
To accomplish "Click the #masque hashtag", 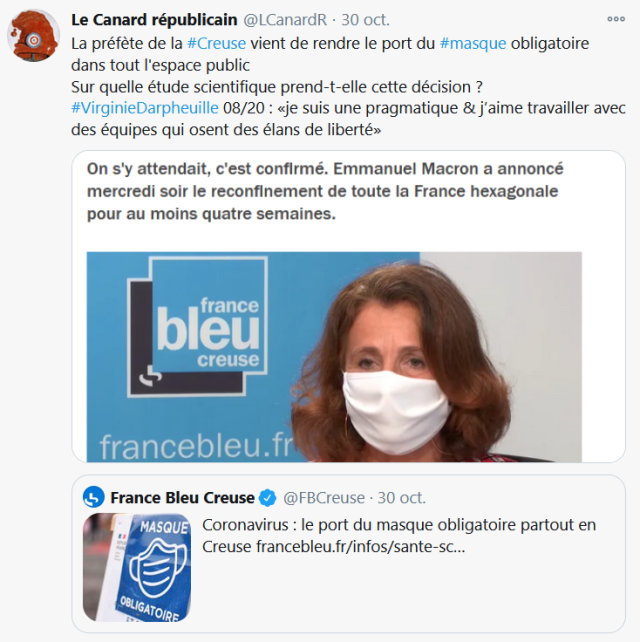I will tap(473, 43).
